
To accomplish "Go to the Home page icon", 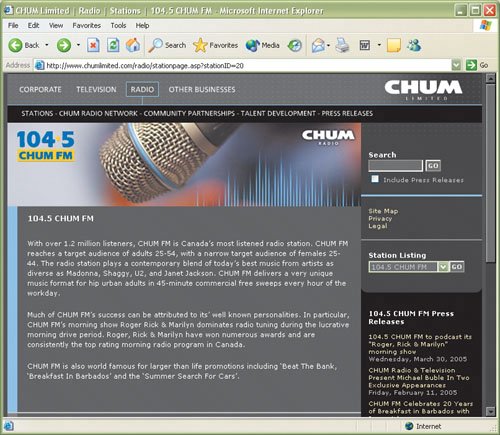I will point(133,45).
